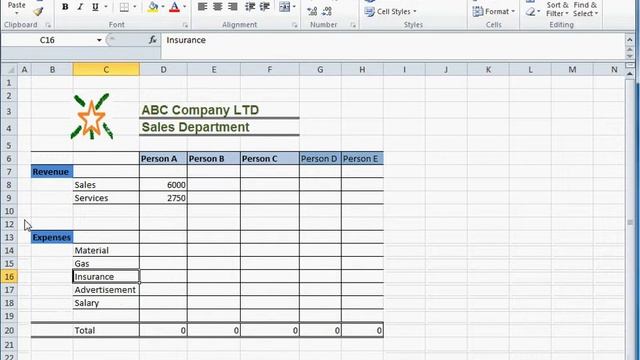
Task: Expand the Borders dropdown arrow
Action: pyautogui.click(x=135, y=7)
